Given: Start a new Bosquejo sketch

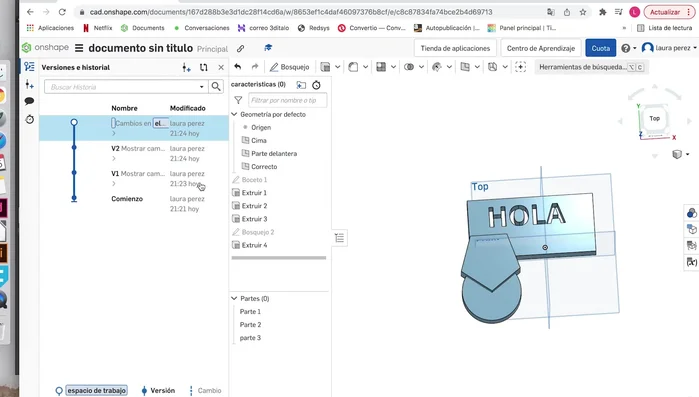Looking at the screenshot, I should [x=290, y=67].
